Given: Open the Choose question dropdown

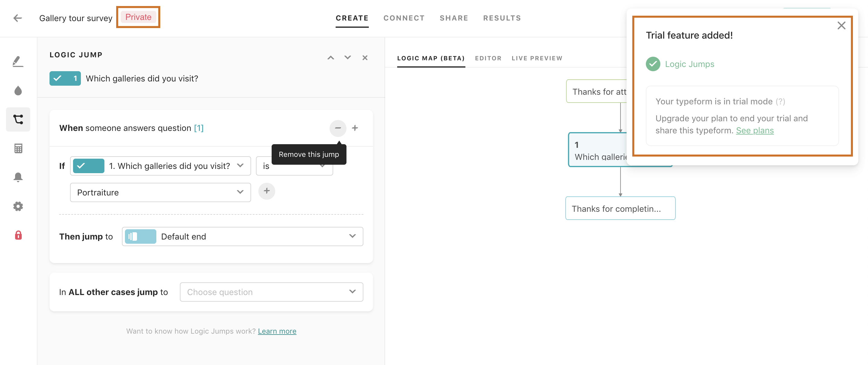Looking at the screenshot, I should click(x=271, y=292).
